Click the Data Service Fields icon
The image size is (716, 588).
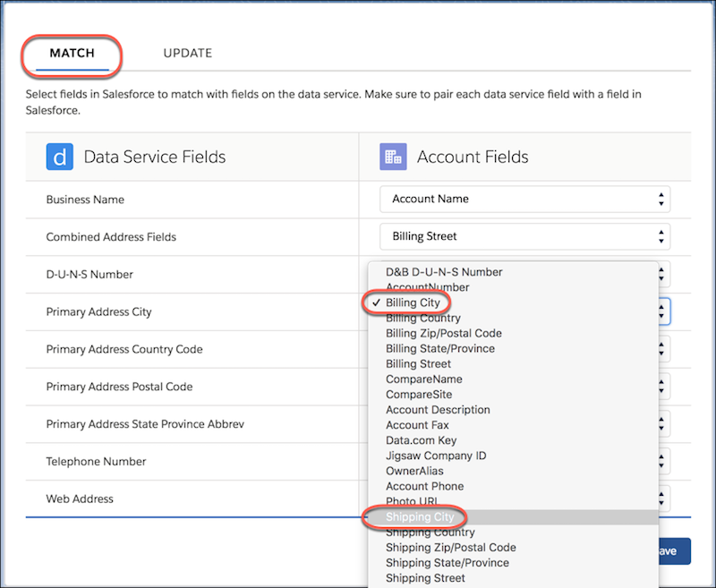(x=58, y=157)
